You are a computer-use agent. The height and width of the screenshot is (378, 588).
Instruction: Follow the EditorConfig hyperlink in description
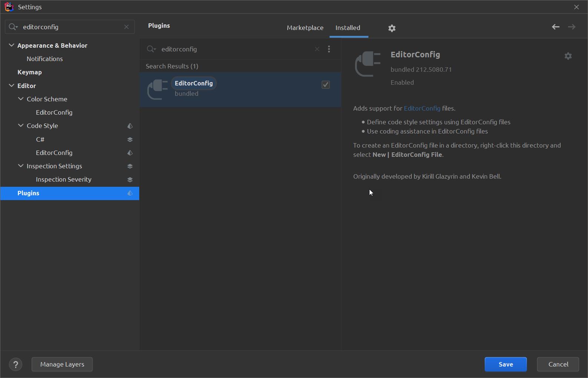tap(422, 108)
